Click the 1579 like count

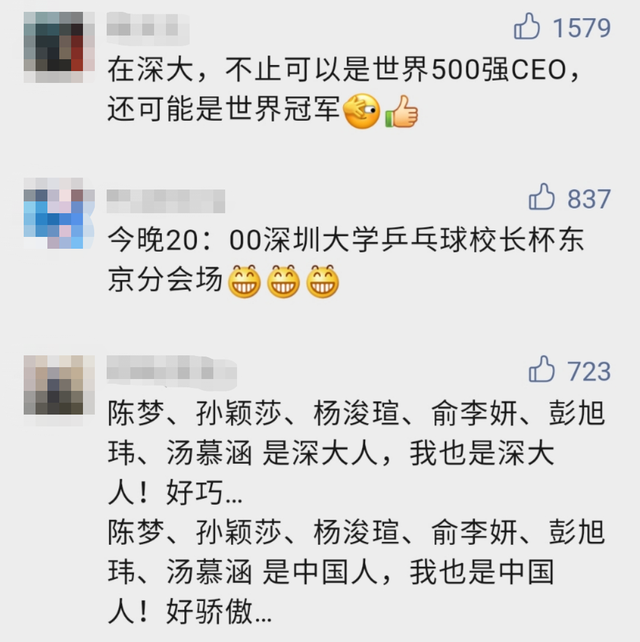coord(582,28)
